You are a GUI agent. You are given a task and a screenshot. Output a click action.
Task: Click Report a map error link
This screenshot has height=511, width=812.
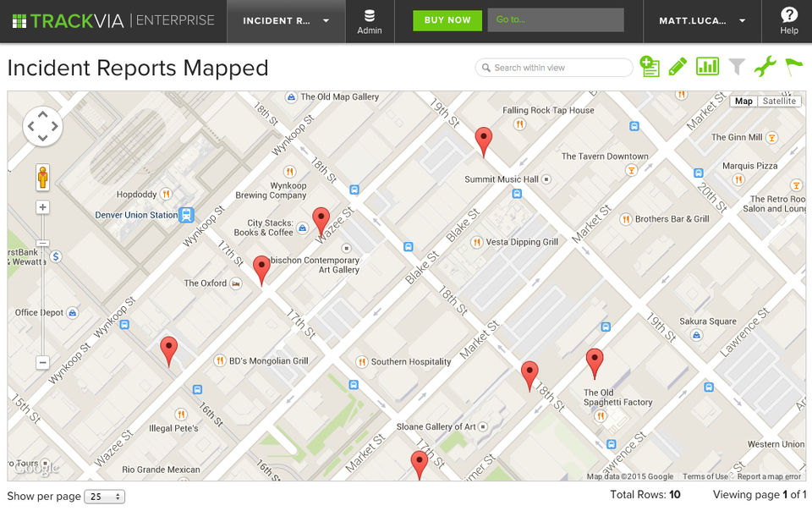[769, 476]
